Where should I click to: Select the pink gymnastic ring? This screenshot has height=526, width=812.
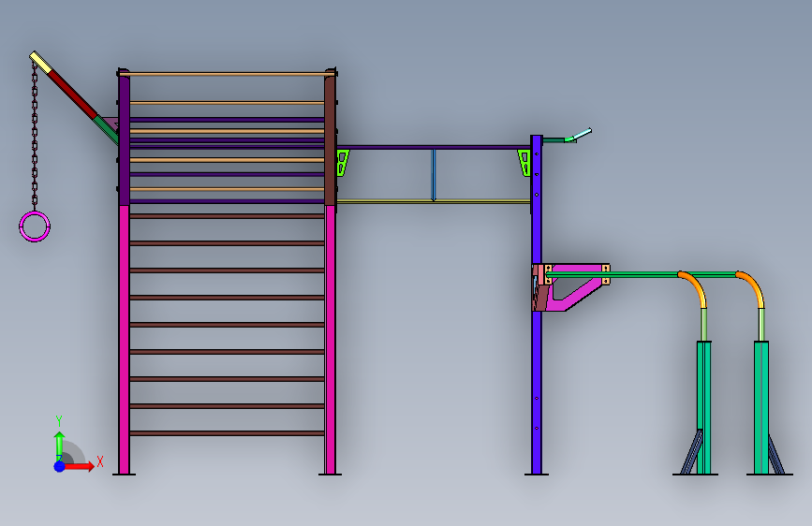[x=35, y=226]
